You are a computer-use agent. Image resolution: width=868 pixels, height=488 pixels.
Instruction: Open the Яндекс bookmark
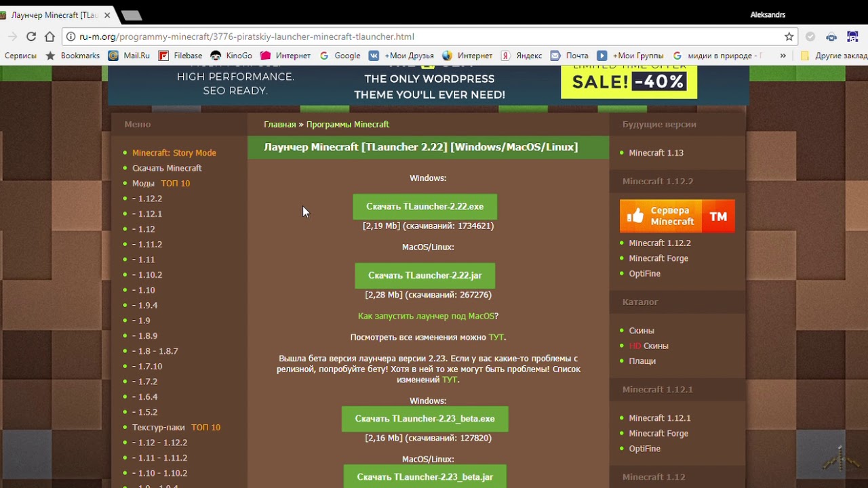tap(521, 56)
